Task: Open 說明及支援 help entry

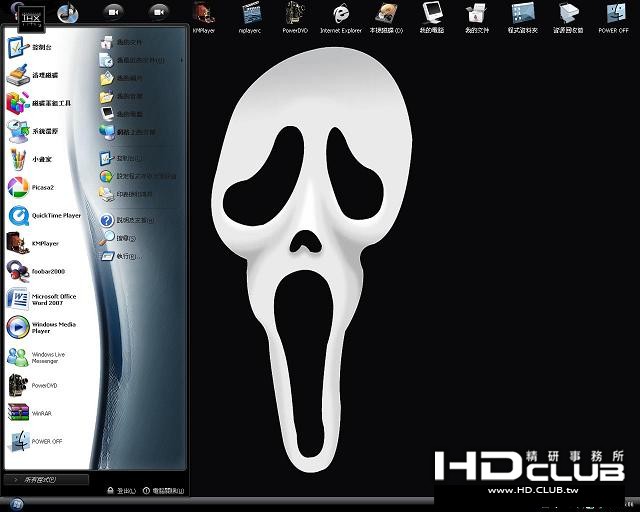Action: (x=127, y=220)
